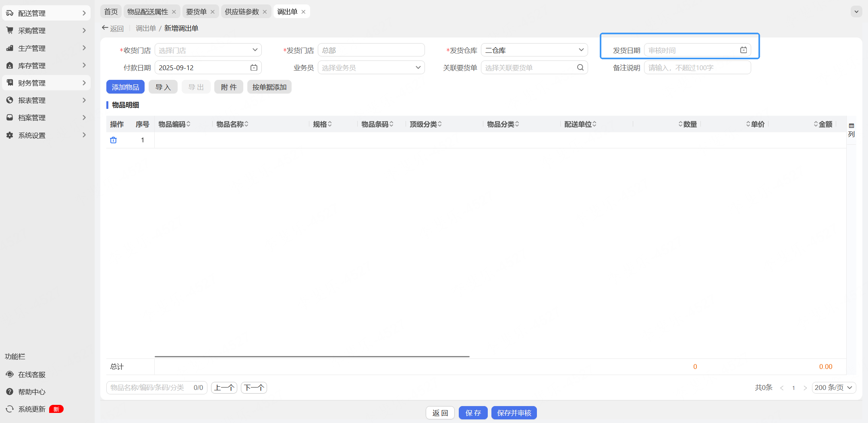Click the 调出单 breadcrumb link
Viewport: 868px width, 423px height.
pos(146,28)
